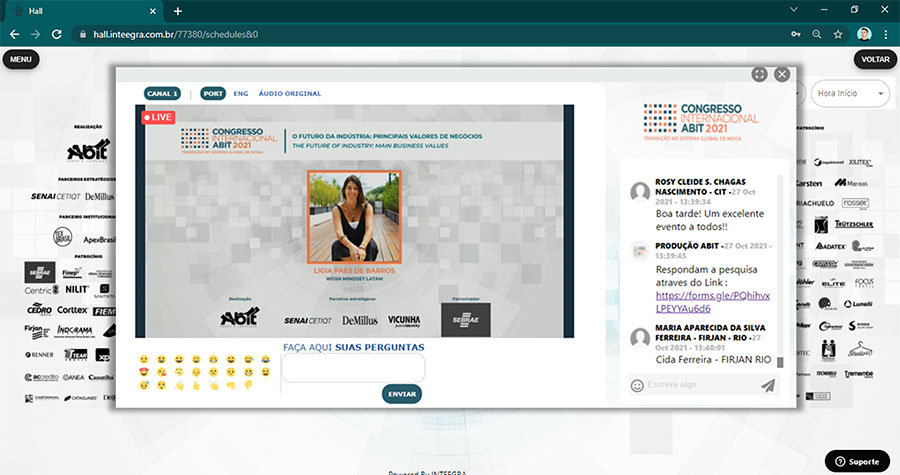Close the live stream popup
Screen dimensions: 900x475
pyautogui.click(x=782, y=74)
